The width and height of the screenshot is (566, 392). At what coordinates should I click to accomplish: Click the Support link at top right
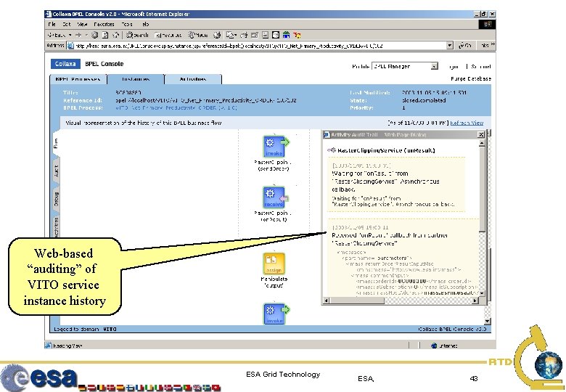481,67
